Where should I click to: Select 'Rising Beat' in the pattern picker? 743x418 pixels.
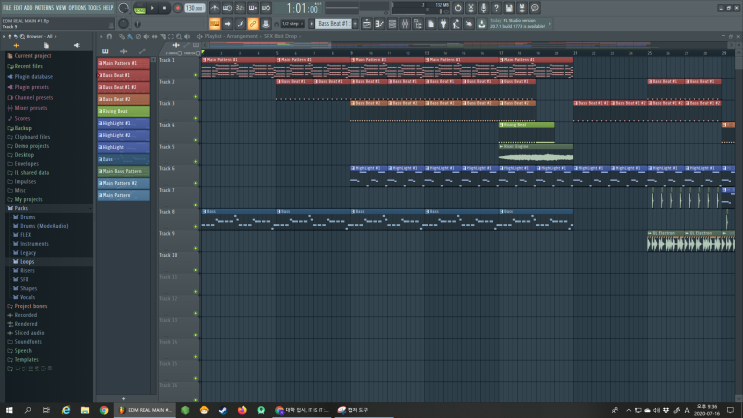(124, 111)
